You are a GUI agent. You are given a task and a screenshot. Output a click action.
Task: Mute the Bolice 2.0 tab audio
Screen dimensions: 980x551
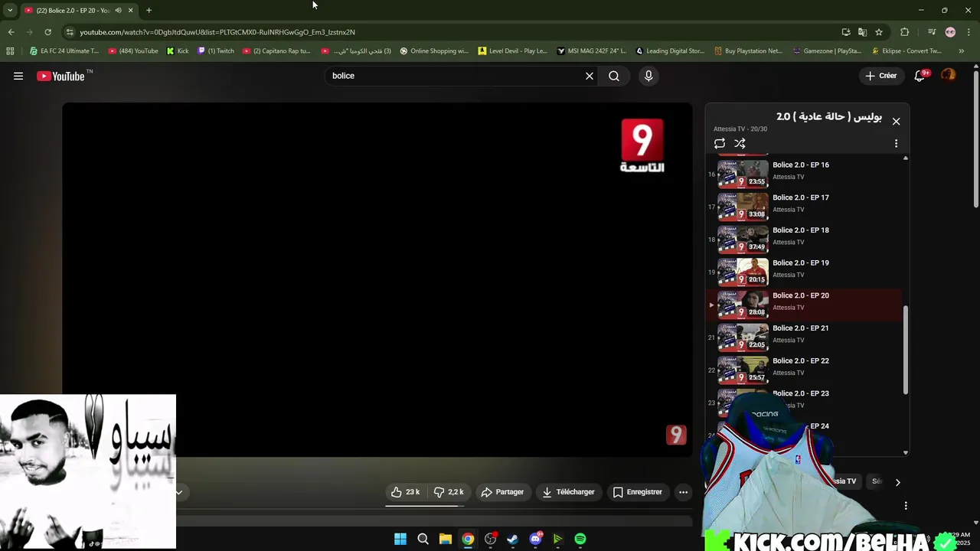click(x=118, y=10)
